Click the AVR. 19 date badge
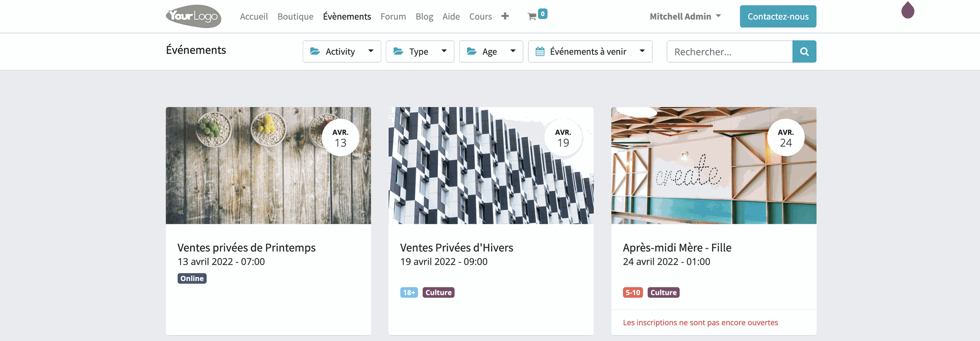 (563, 138)
